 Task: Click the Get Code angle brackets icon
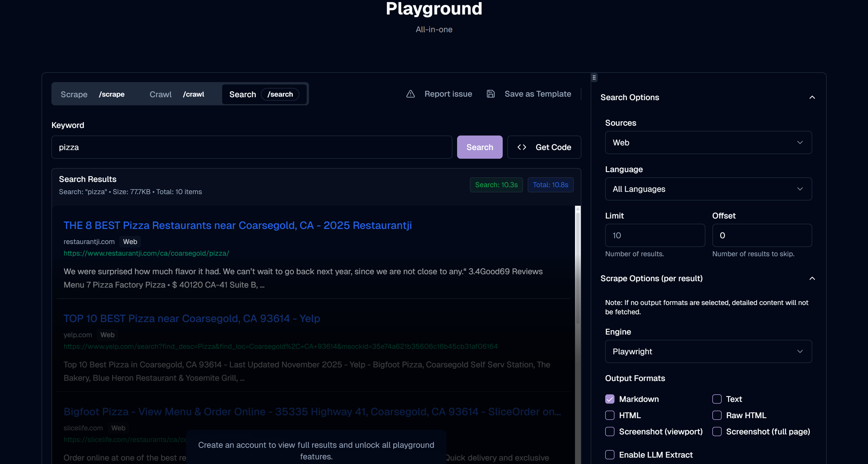coord(522,147)
